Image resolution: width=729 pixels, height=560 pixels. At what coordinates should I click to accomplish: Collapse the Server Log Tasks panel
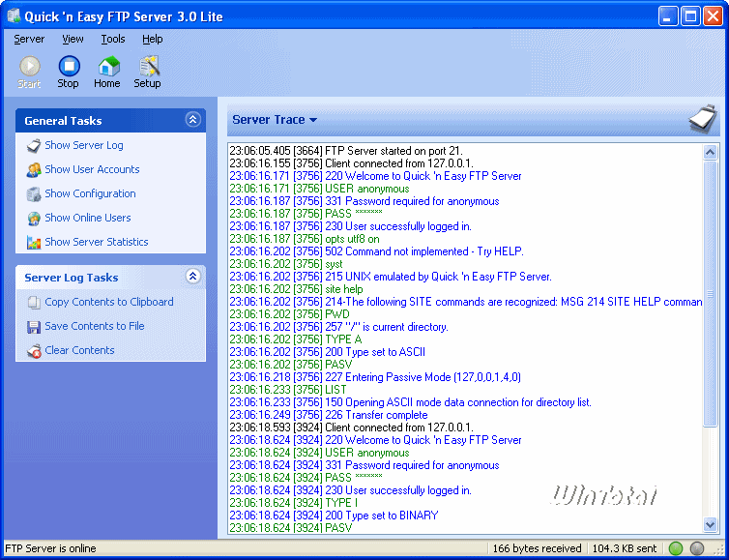tap(193, 277)
